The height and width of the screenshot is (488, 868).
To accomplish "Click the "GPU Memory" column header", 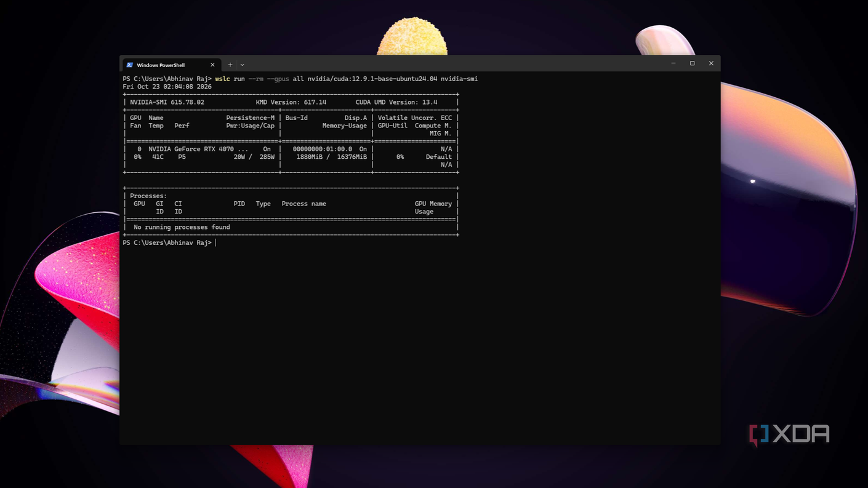I will click(x=433, y=204).
